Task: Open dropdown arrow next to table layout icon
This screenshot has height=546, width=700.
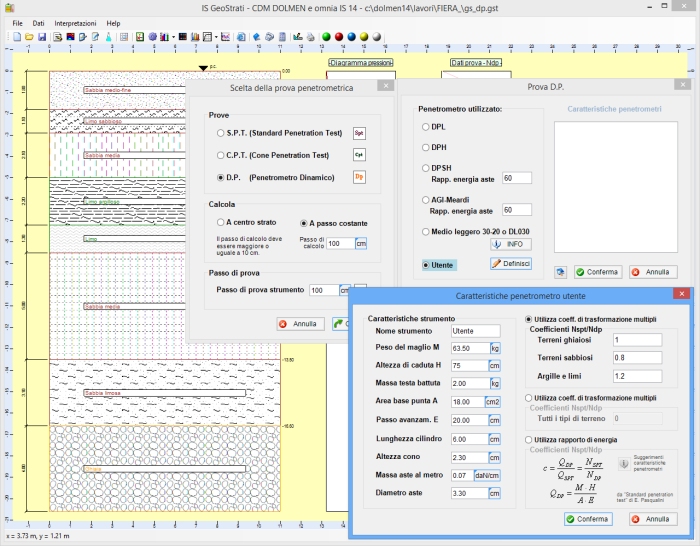Action: [216, 37]
